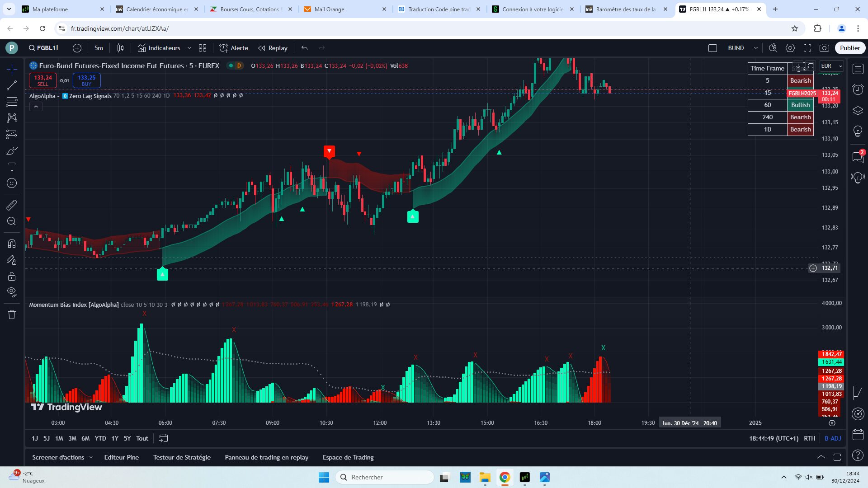This screenshot has height=488, width=868.
Task: Switch to Testeur de Stratégie tab
Action: coord(182,457)
